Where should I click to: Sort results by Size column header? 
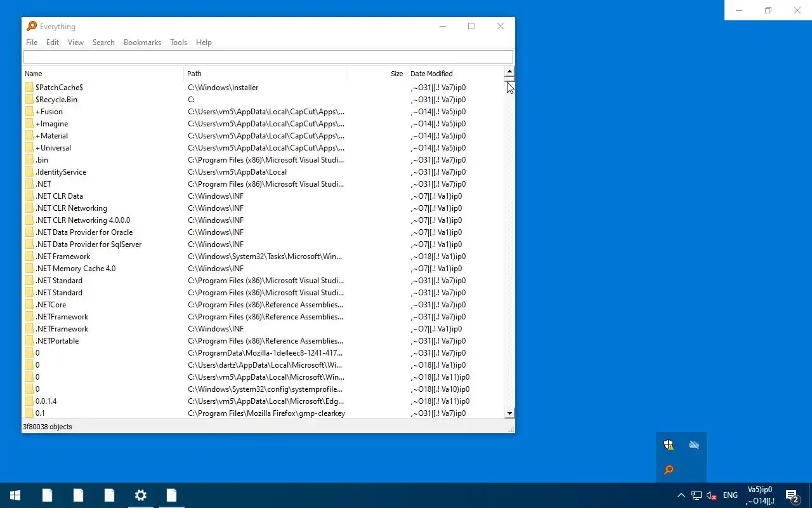click(376, 74)
